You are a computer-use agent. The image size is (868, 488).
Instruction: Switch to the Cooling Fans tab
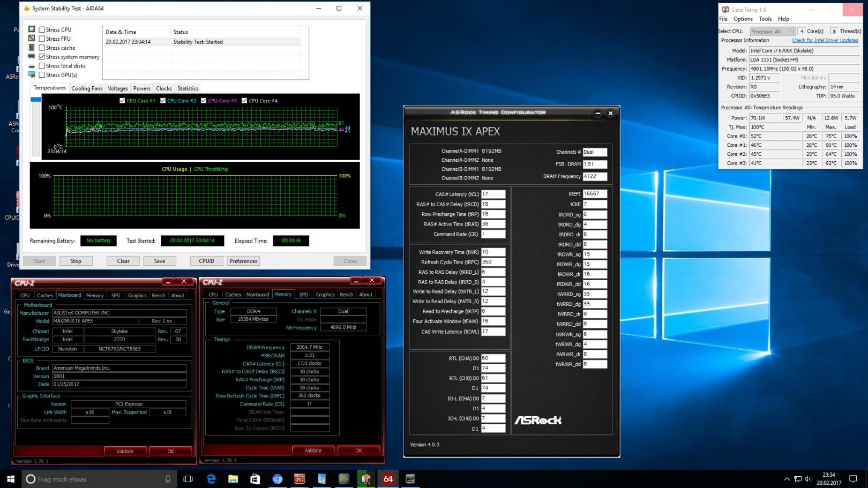(x=87, y=88)
